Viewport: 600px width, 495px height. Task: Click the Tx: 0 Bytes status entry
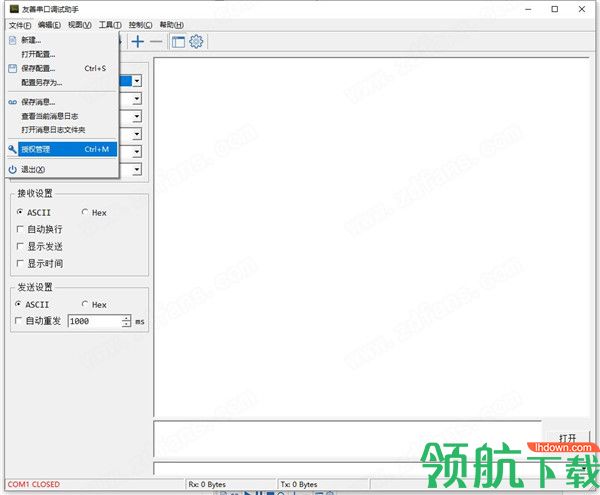[x=299, y=484]
